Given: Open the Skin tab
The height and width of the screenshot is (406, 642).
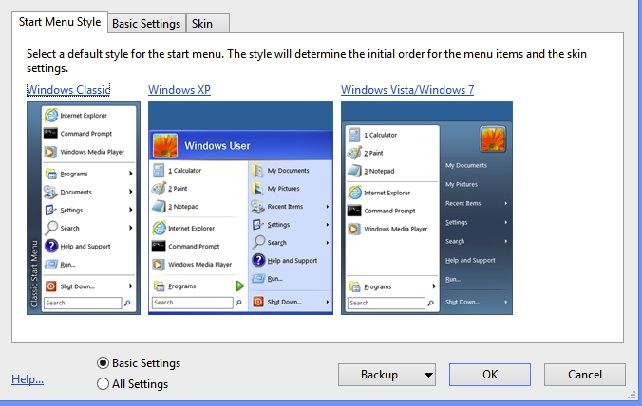Looking at the screenshot, I should click(207, 24).
